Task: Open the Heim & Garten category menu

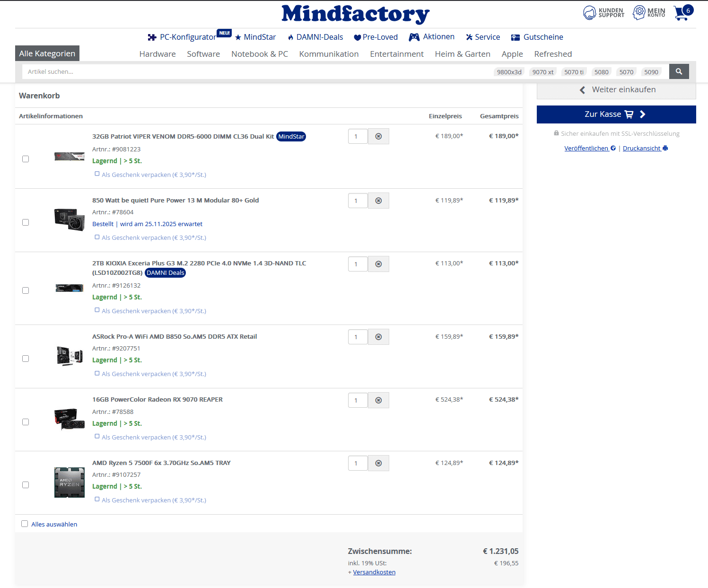Action: pos(463,54)
